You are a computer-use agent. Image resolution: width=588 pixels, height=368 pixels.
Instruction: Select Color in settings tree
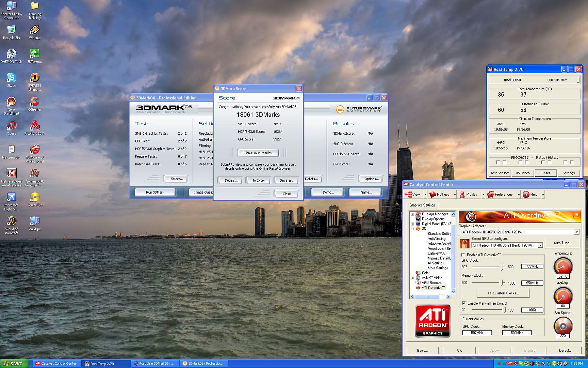(426, 273)
